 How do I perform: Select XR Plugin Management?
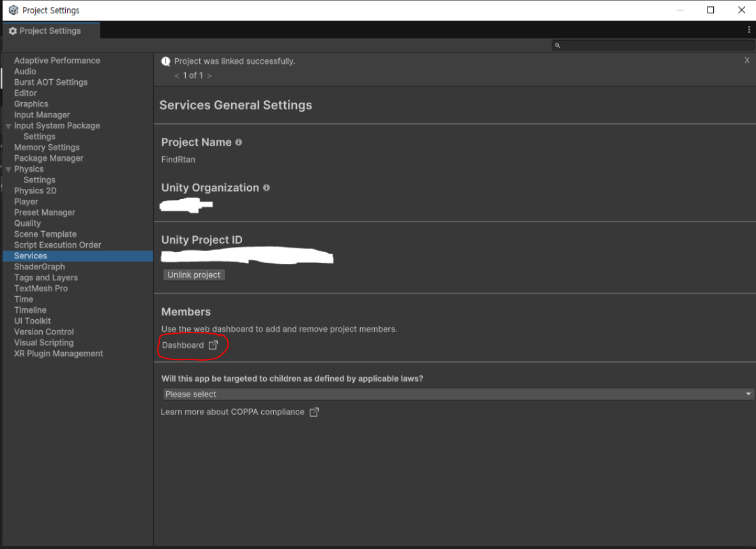pyautogui.click(x=58, y=353)
